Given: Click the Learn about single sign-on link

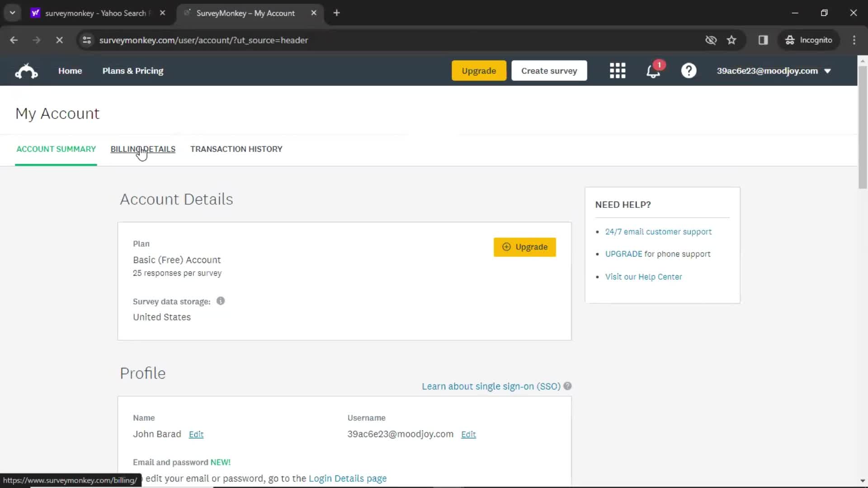Looking at the screenshot, I should [x=491, y=386].
